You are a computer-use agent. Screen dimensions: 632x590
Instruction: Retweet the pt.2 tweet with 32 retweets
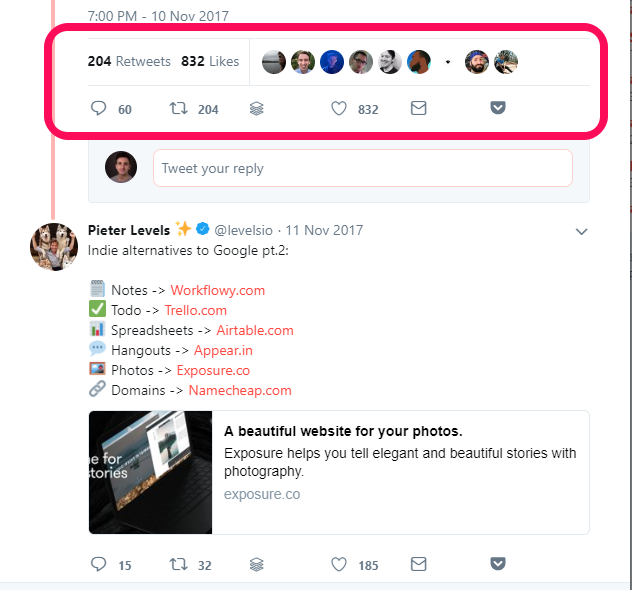[x=178, y=564]
